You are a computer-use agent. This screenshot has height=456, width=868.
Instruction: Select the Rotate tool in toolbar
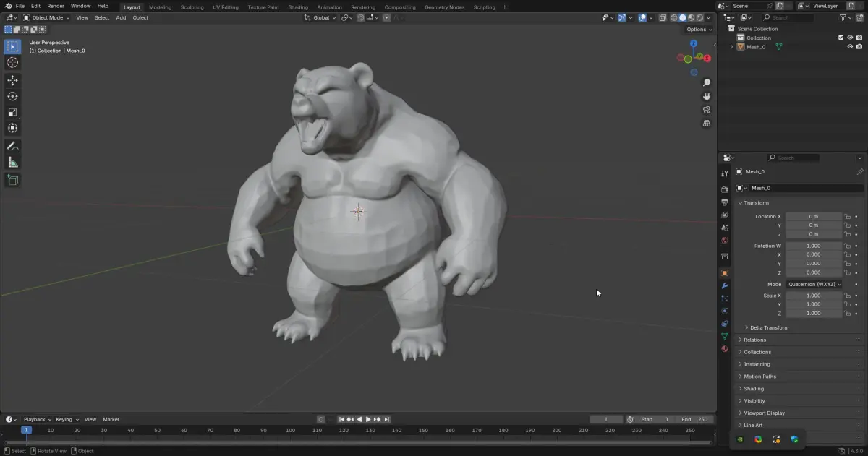click(12, 96)
